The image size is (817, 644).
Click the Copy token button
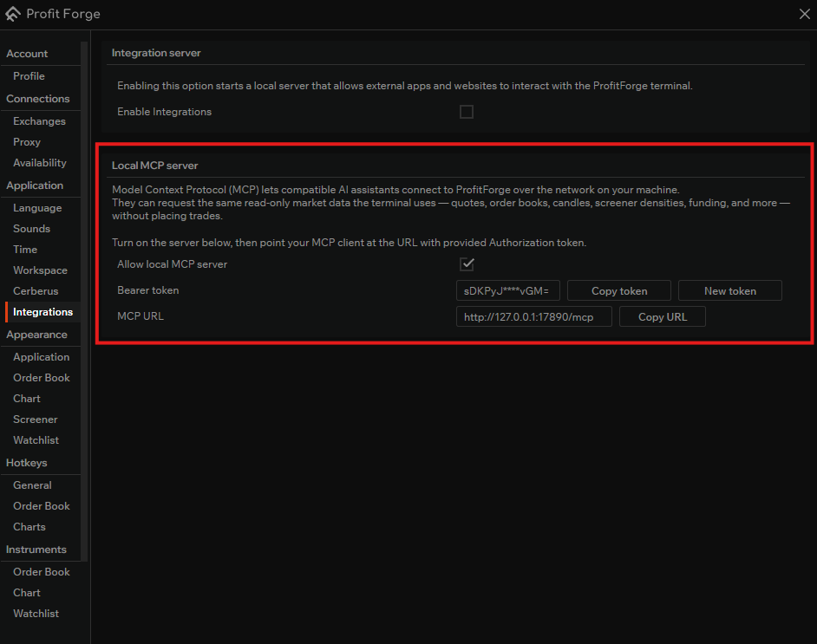(619, 290)
